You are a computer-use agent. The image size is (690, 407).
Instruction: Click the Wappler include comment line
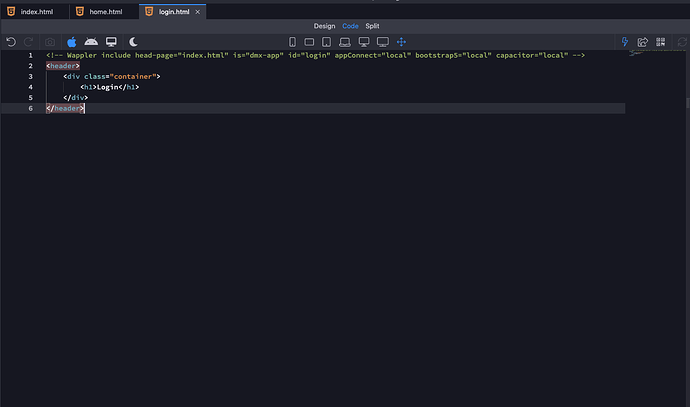(x=316, y=55)
